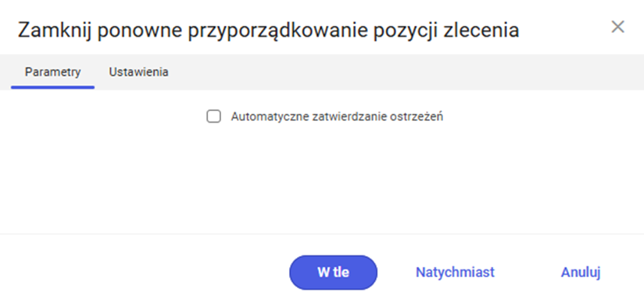Image resolution: width=644 pixels, height=303 pixels.
Task: Enable Automatyczne zatwierdzanie ostrzeżeń checkbox
Action: coord(213,116)
